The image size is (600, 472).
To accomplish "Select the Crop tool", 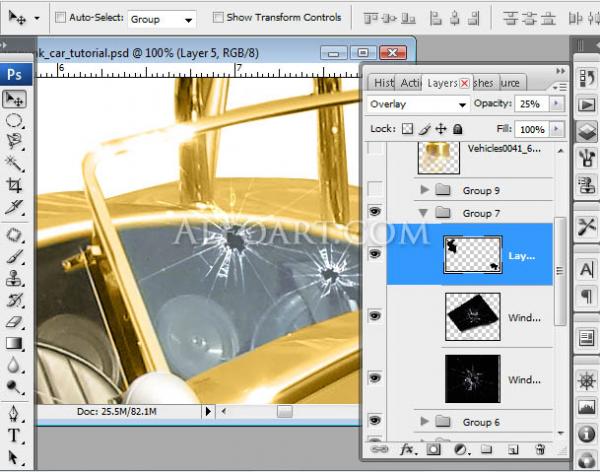I will tap(15, 185).
